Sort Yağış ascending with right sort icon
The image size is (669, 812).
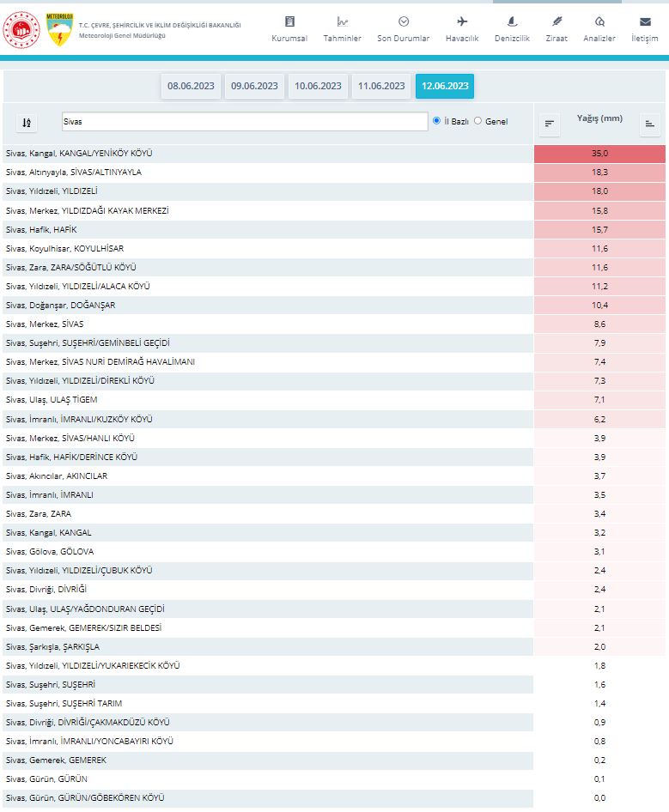pos(650,124)
